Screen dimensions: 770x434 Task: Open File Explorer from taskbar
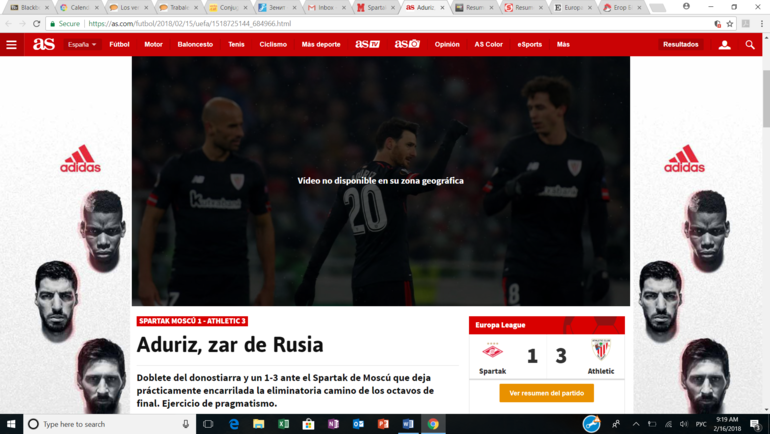point(259,424)
